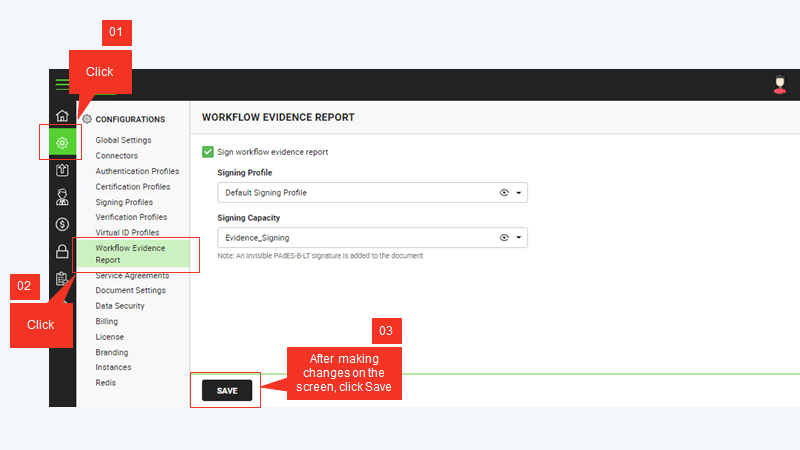Image resolution: width=800 pixels, height=450 pixels.
Task: Click the Default Signing Profile field
Action: [372, 193]
